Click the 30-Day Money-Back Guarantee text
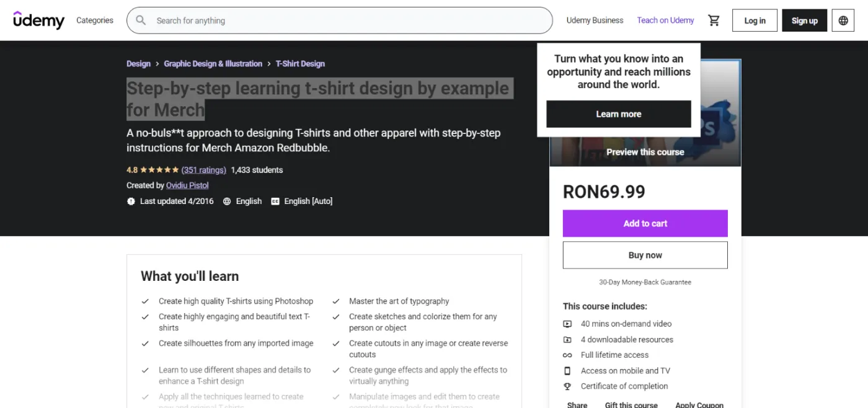The image size is (868, 408). 645,282
